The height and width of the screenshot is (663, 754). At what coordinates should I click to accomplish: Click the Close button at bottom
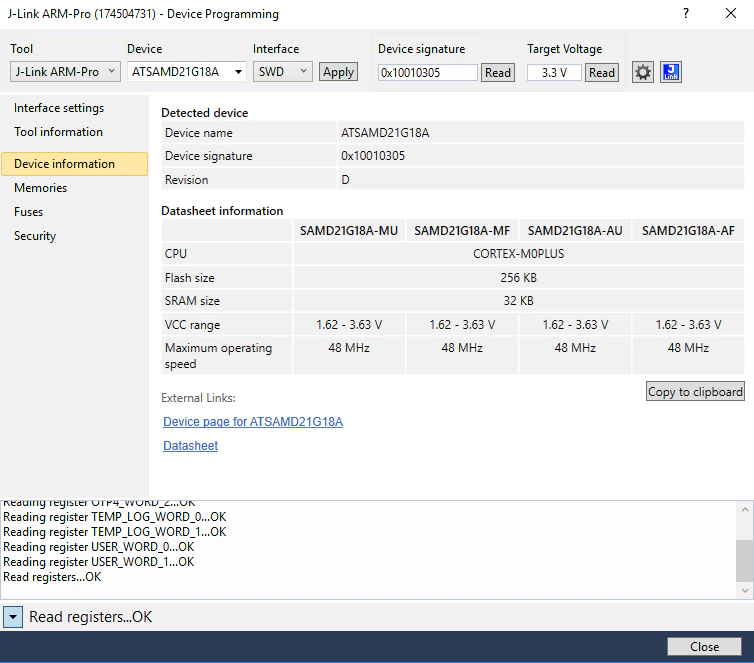coord(704,647)
